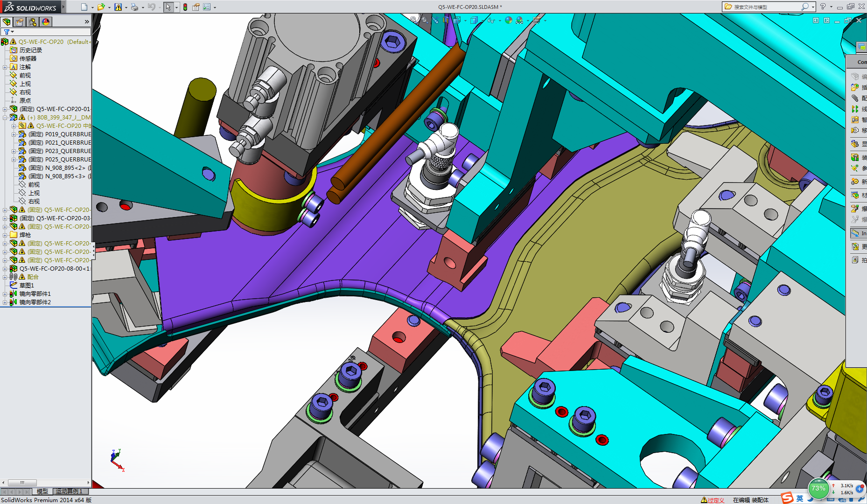
Task: Click the green 73% performance indicator
Action: point(818,489)
